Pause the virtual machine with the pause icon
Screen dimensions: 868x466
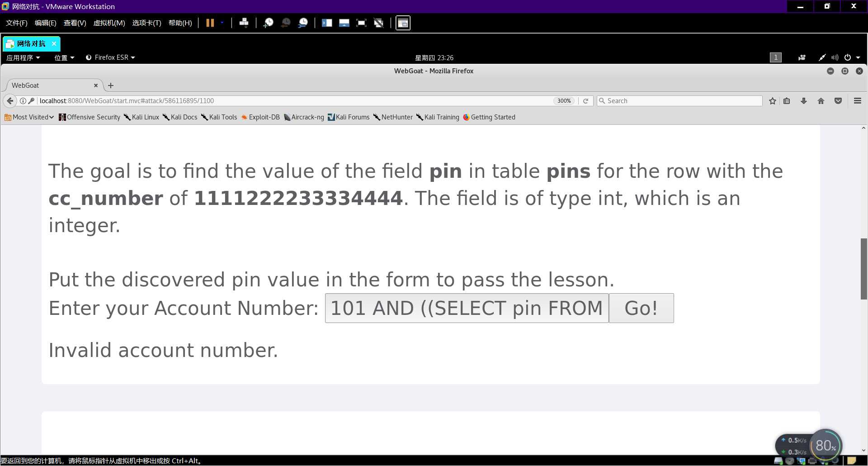[210, 23]
